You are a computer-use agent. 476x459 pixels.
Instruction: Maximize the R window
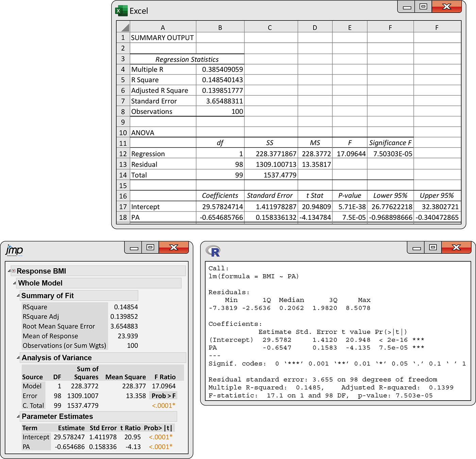[433, 248]
